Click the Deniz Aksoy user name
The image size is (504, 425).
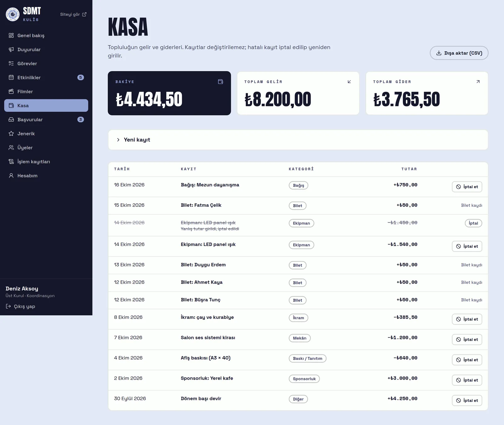coord(22,288)
